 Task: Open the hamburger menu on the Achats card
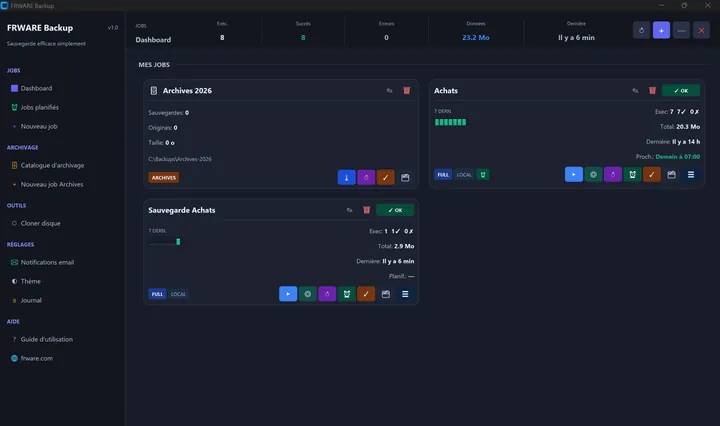(x=691, y=174)
